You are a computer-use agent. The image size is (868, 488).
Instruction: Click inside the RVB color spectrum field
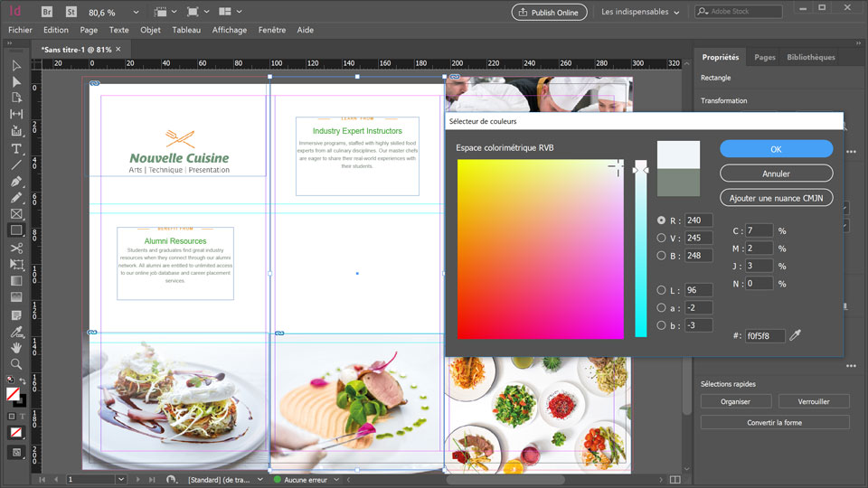(540, 249)
